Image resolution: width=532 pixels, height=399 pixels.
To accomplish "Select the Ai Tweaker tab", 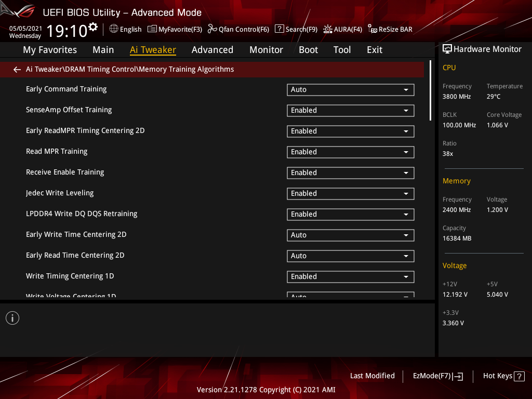I will [153, 50].
